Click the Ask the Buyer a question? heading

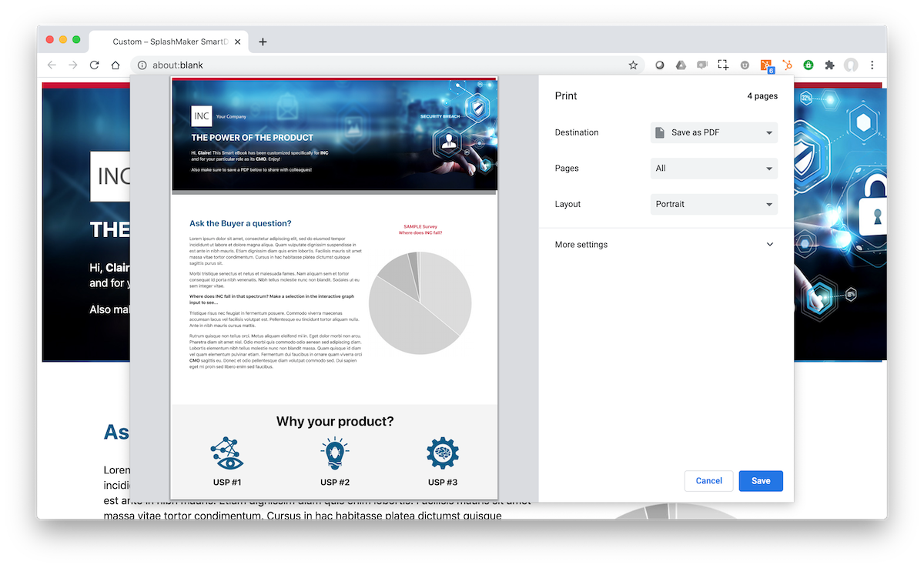[x=240, y=224]
